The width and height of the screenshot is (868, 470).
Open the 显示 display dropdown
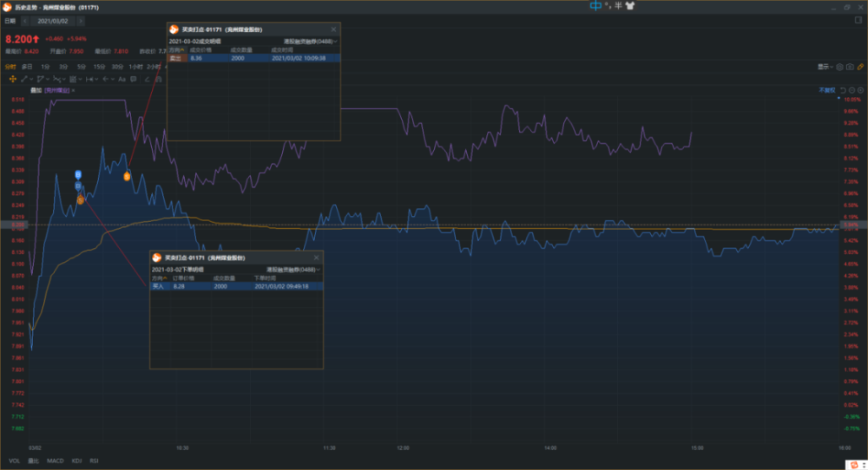coord(825,67)
